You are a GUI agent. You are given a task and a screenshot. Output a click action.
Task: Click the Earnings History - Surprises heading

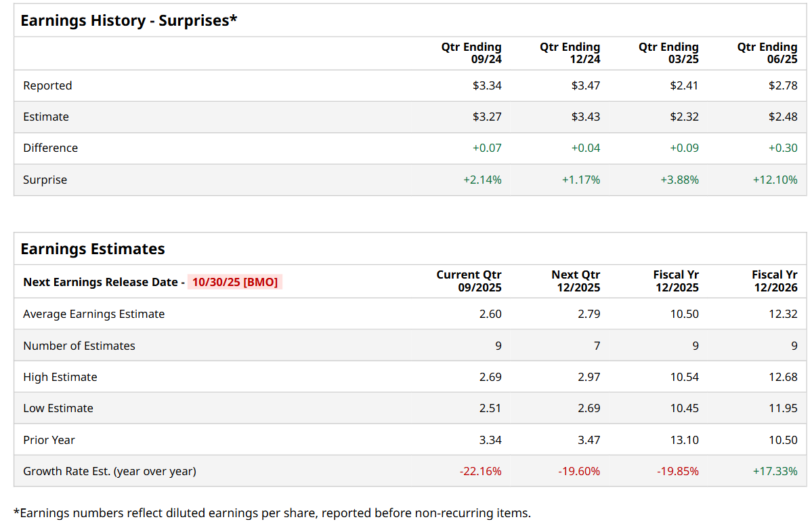pos(129,20)
